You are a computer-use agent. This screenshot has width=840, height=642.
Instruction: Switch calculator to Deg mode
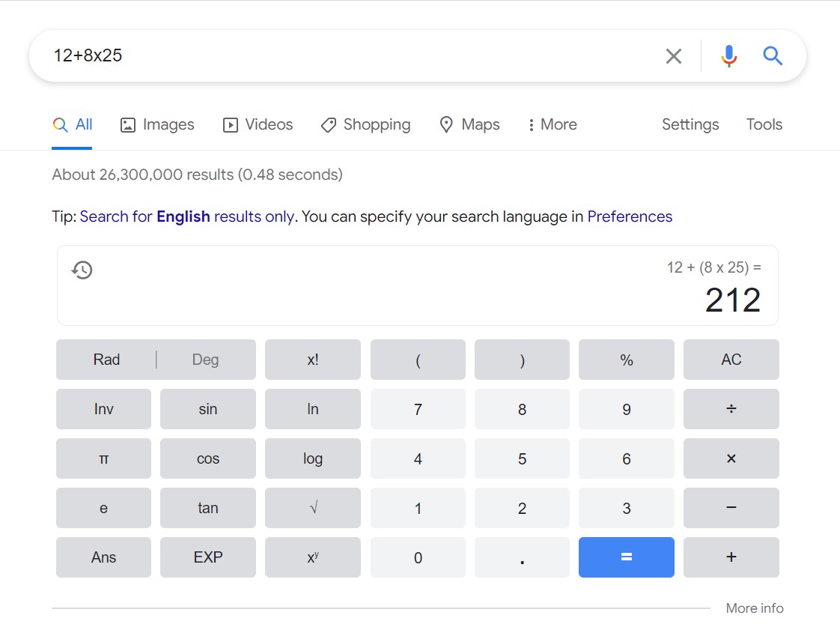(x=205, y=360)
